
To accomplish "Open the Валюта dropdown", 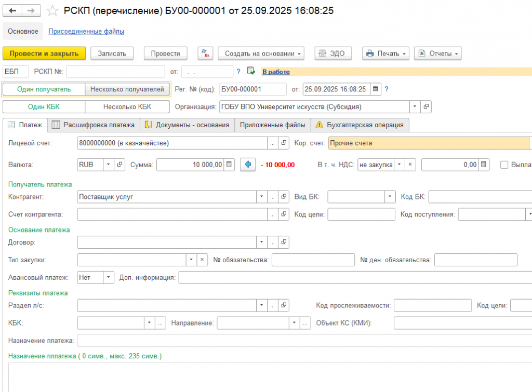I will tap(108, 165).
